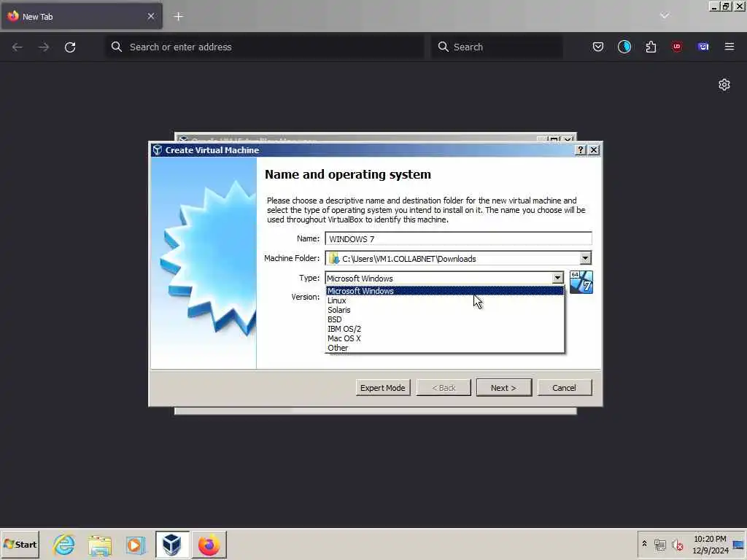This screenshot has height=560, width=747.
Task: Open a new Firefox tab with plus button
Action: tap(178, 17)
